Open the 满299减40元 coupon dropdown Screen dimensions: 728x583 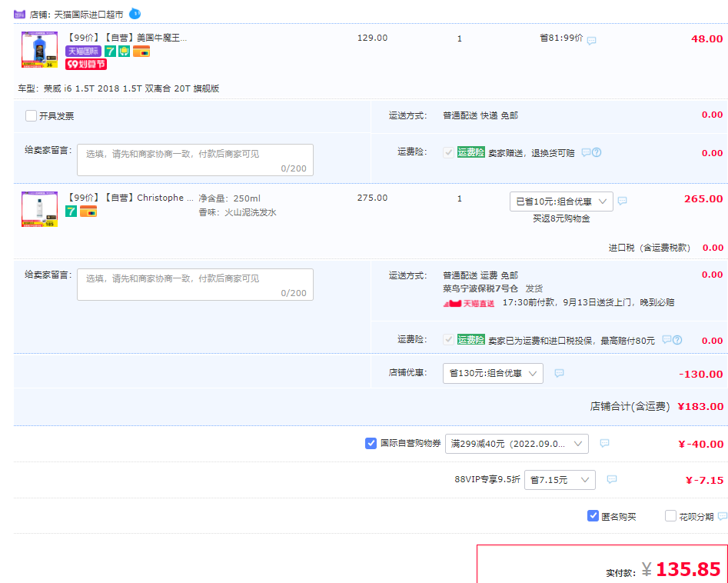pyautogui.click(x=517, y=444)
